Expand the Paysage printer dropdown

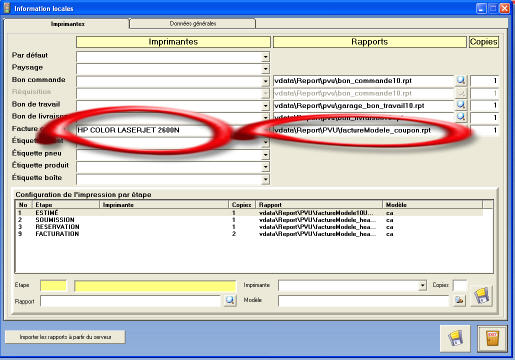(265, 69)
